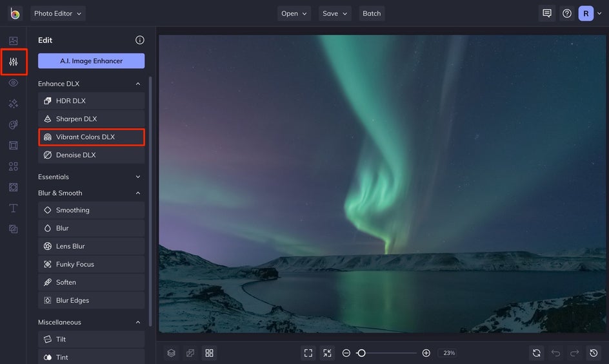This screenshot has height=364, width=609.
Task: Open the feedback chat icon
Action: tap(547, 13)
